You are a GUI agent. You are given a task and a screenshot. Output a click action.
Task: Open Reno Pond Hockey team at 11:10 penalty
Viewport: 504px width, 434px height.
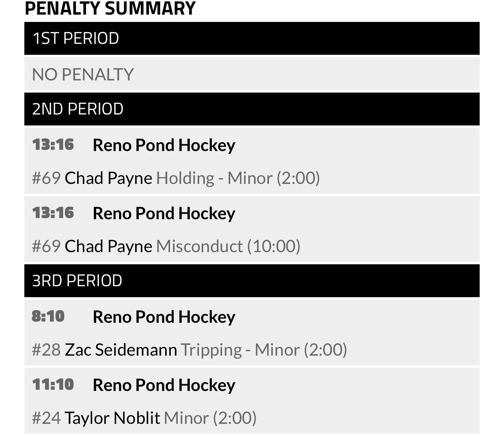click(x=164, y=385)
